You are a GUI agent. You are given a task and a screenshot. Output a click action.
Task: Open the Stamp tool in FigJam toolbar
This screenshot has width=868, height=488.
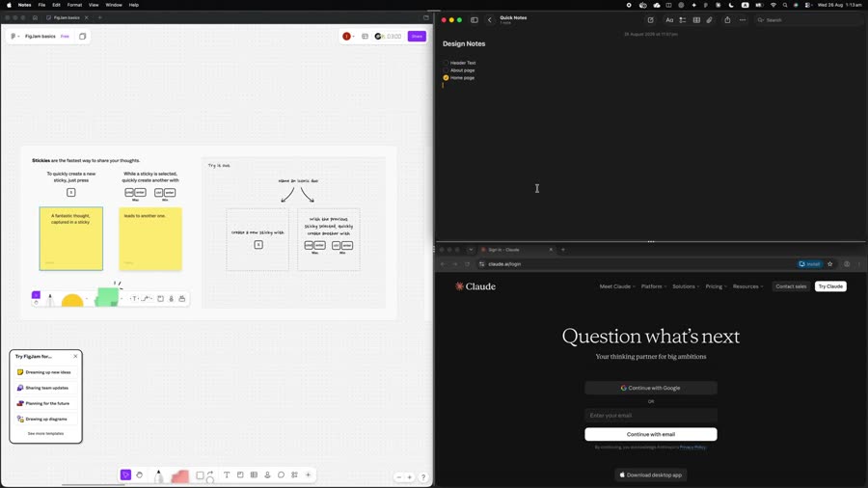[267, 474]
